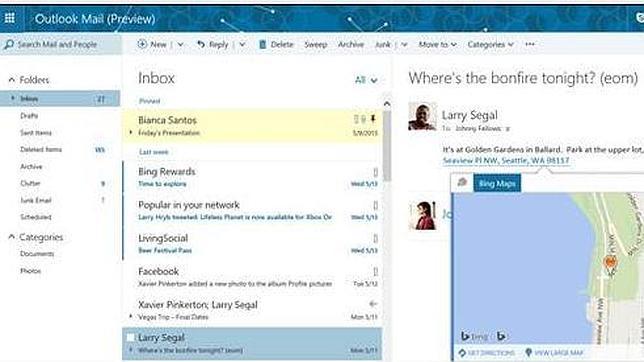Click the New message plus icon
This screenshot has height=362, width=644.
click(x=142, y=44)
